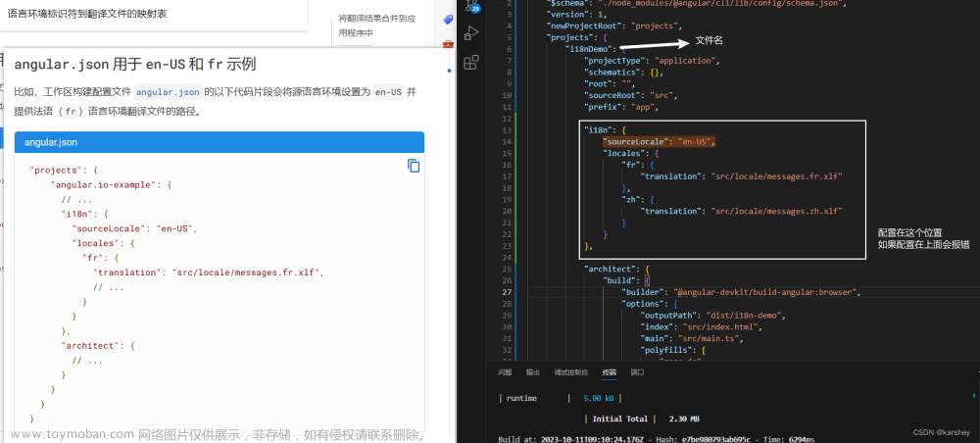
Task: Click the "zh" locale key in editor
Action: point(631,200)
